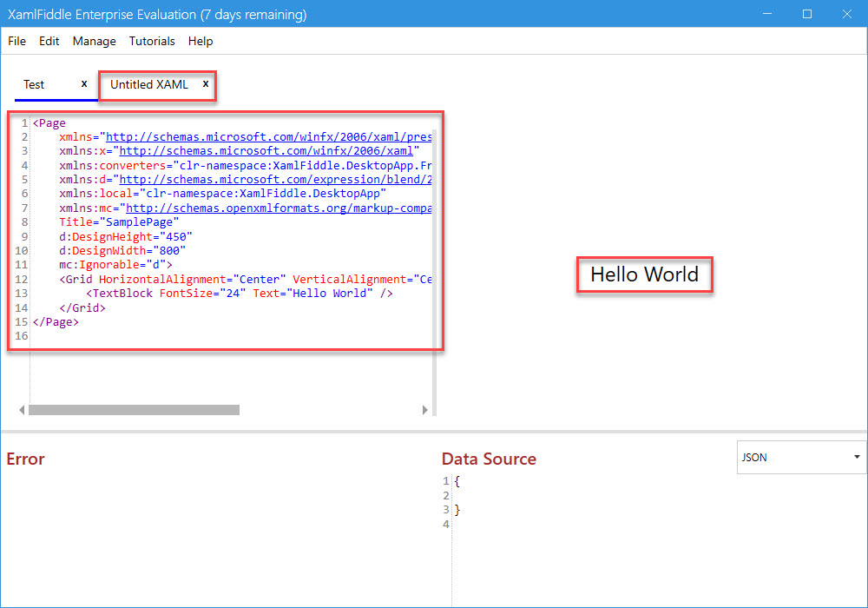Close the XamlFiddle window
The width and height of the screenshot is (868, 608).
point(847,14)
